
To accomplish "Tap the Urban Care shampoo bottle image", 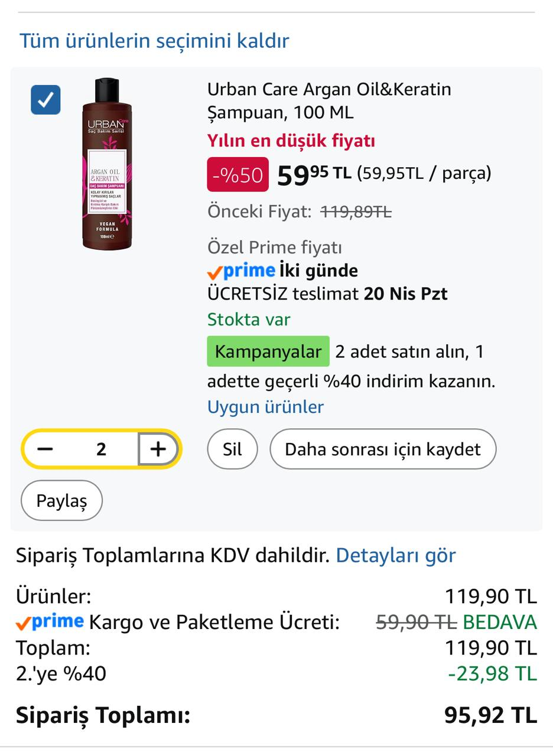I will pos(107,164).
